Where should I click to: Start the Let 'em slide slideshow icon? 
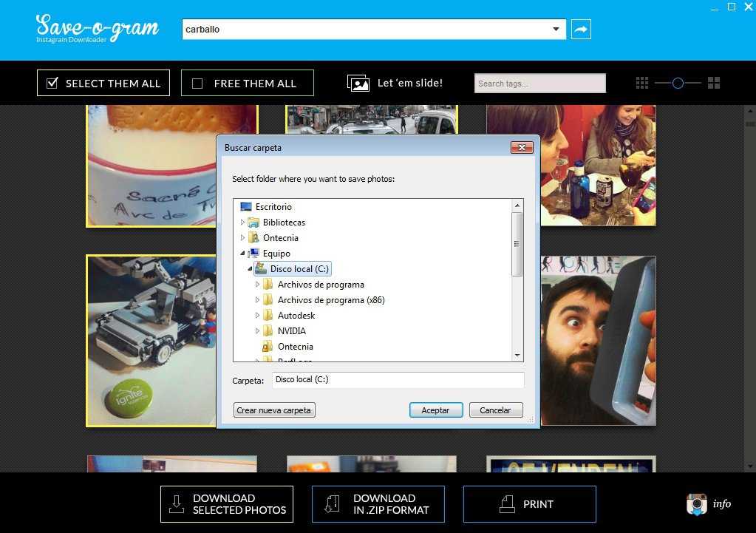(x=358, y=83)
